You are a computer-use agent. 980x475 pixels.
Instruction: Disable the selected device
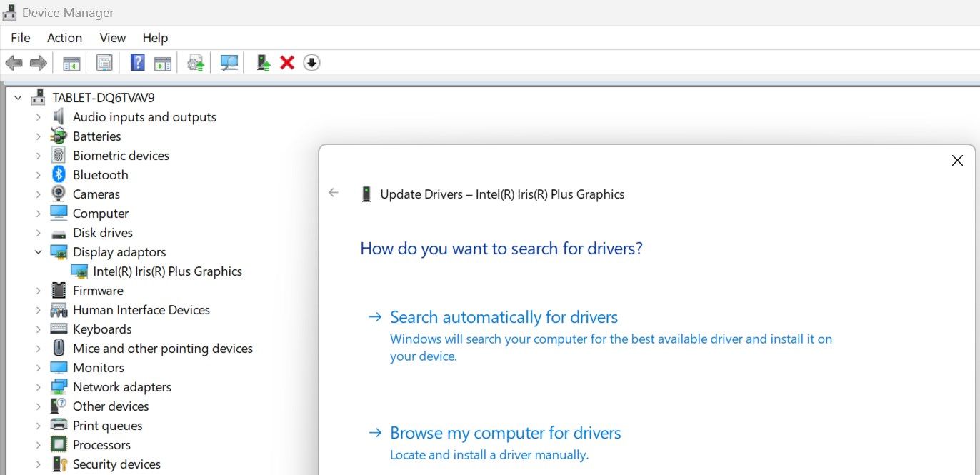[x=311, y=62]
